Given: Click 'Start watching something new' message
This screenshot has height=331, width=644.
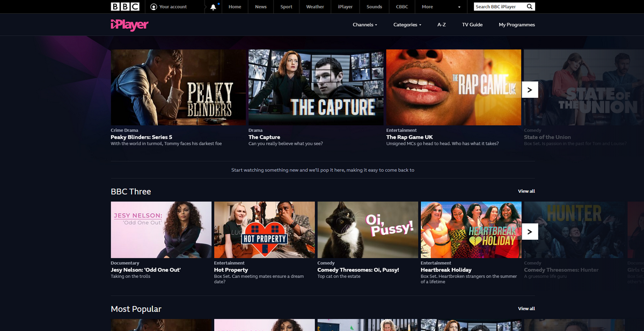Looking at the screenshot, I should click(x=323, y=170).
